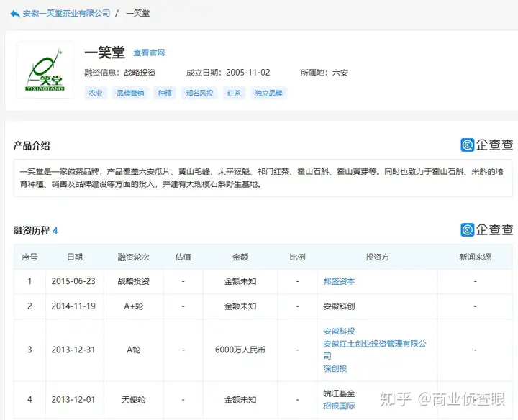518x420 pixels.
Task: Click the blue back arrow icon
Action: [x=15, y=14]
